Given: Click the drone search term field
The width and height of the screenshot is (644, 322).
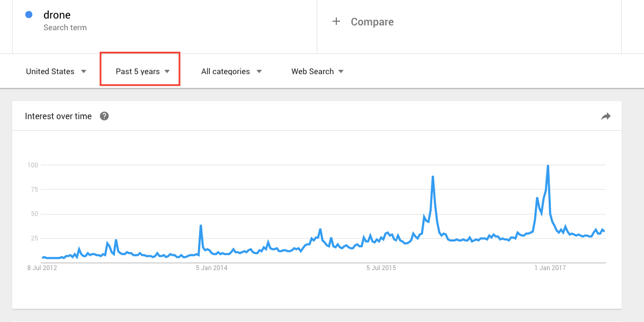Looking at the screenshot, I should point(57,15).
